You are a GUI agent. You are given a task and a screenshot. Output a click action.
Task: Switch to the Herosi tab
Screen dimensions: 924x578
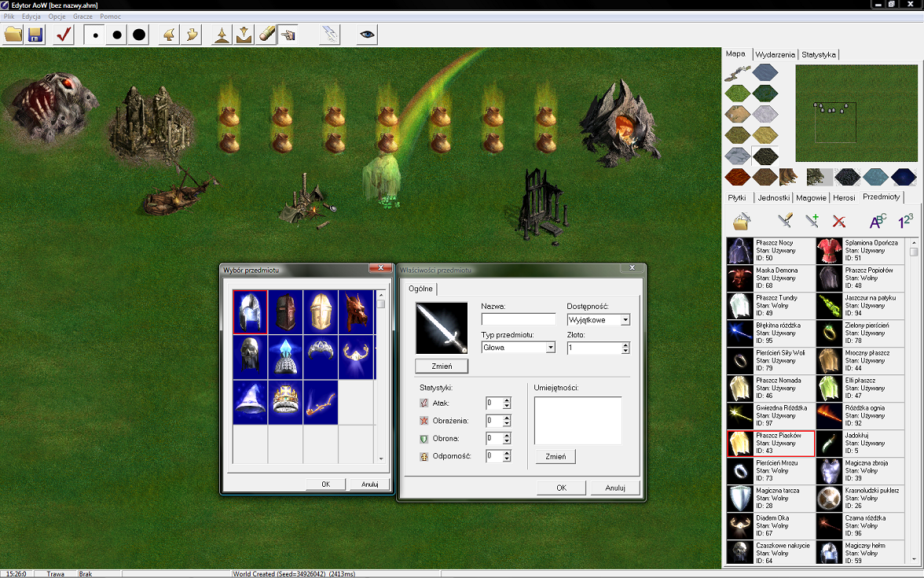click(x=844, y=197)
